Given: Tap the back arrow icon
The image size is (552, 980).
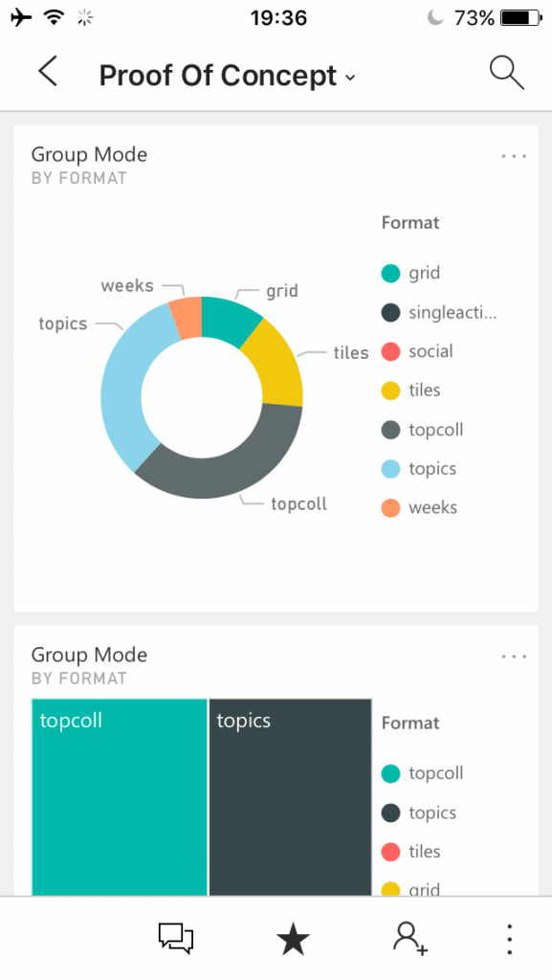Looking at the screenshot, I should [x=48, y=71].
